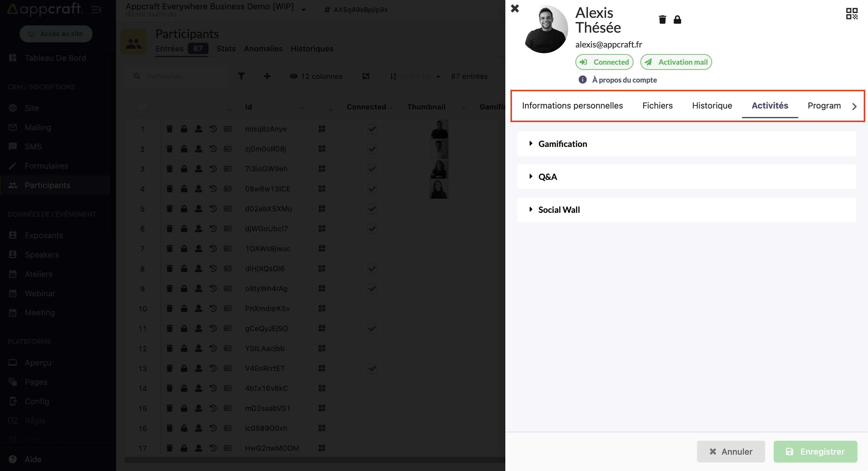The image size is (868, 471).
Task: Click the Activation mail button
Action: tap(676, 62)
